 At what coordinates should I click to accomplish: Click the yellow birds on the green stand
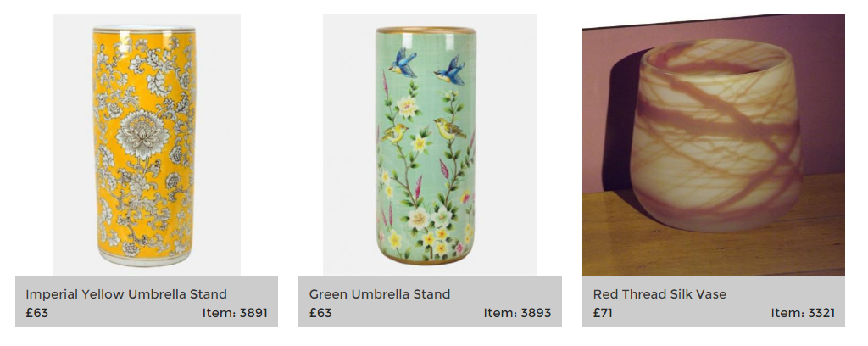[x=423, y=131]
